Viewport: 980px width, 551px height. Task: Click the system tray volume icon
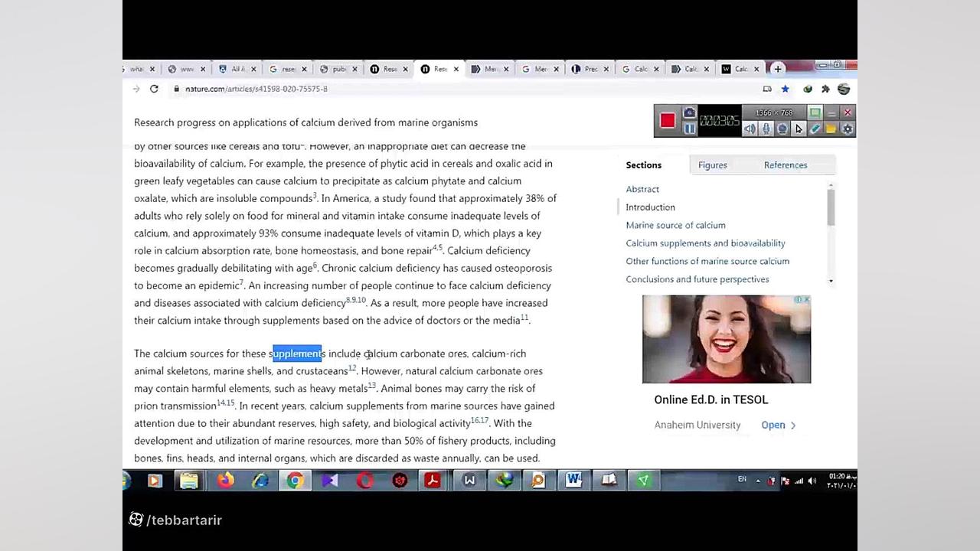(x=812, y=481)
